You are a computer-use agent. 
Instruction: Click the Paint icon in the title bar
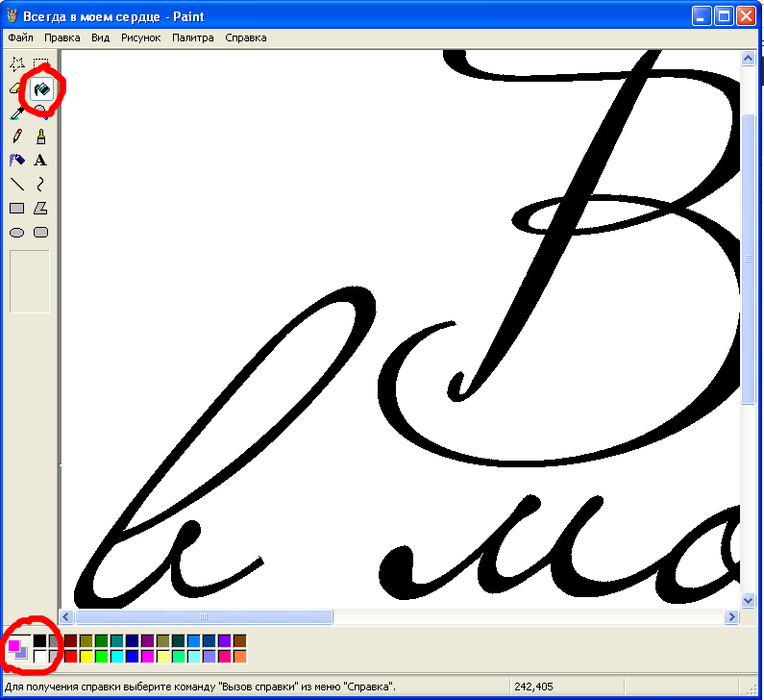click(x=12, y=16)
